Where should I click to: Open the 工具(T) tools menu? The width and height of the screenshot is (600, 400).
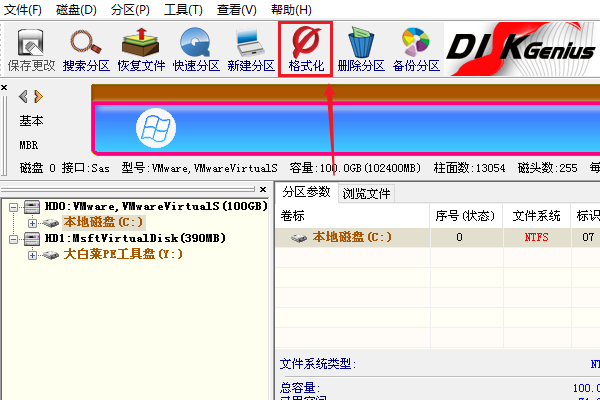[183, 10]
